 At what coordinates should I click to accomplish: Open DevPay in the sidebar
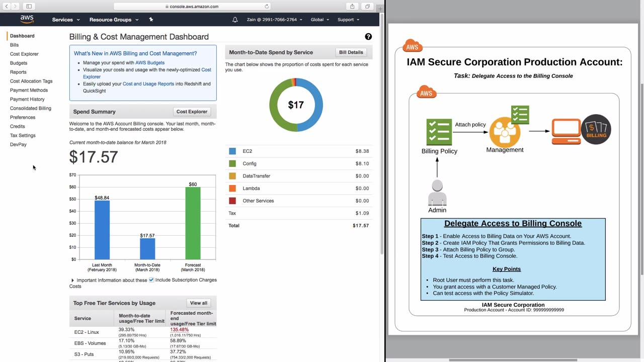18,144
